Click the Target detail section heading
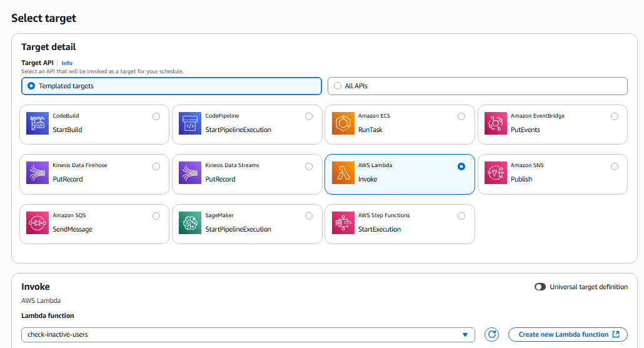This screenshot has height=348, width=644. 49,47
